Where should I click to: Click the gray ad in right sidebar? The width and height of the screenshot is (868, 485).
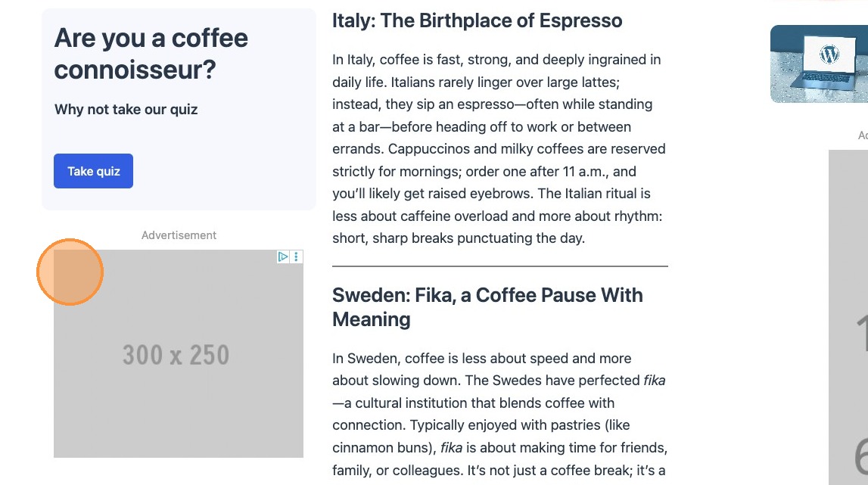pyautogui.click(x=848, y=318)
